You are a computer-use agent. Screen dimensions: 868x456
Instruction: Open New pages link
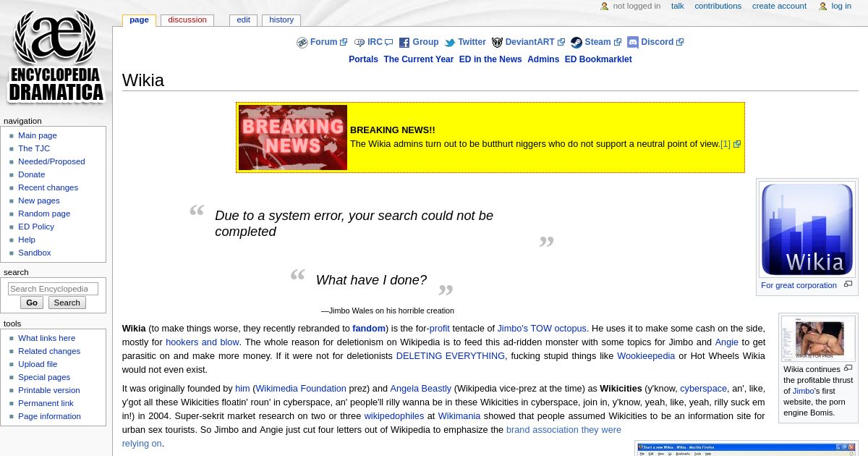tap(39, 200)
